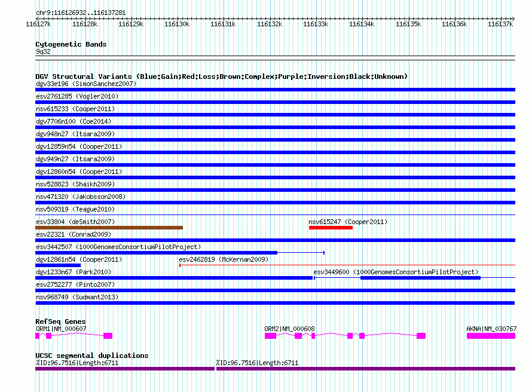Click the dgv33e196 (SimonSanchez2007) variant label
Viewport: 532px width, 392px height.
click(86, 84)
